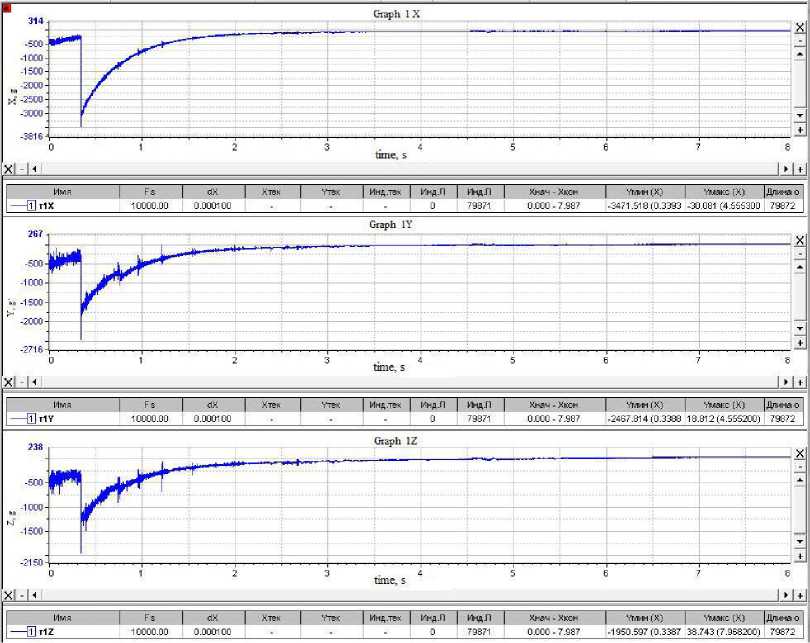Toggle the numbered box beside r1Z
The width and height of the screenshot is (810, 643).
[x=31, y=632]
